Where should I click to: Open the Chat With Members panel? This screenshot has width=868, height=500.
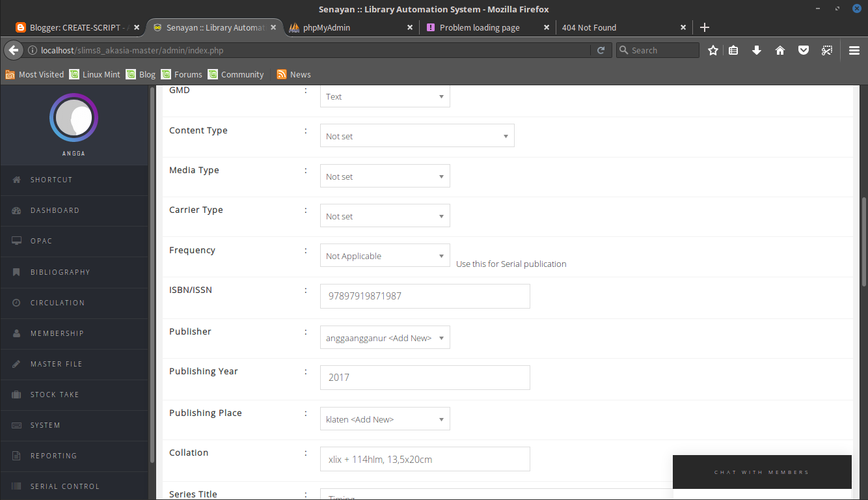coord(761,472)
